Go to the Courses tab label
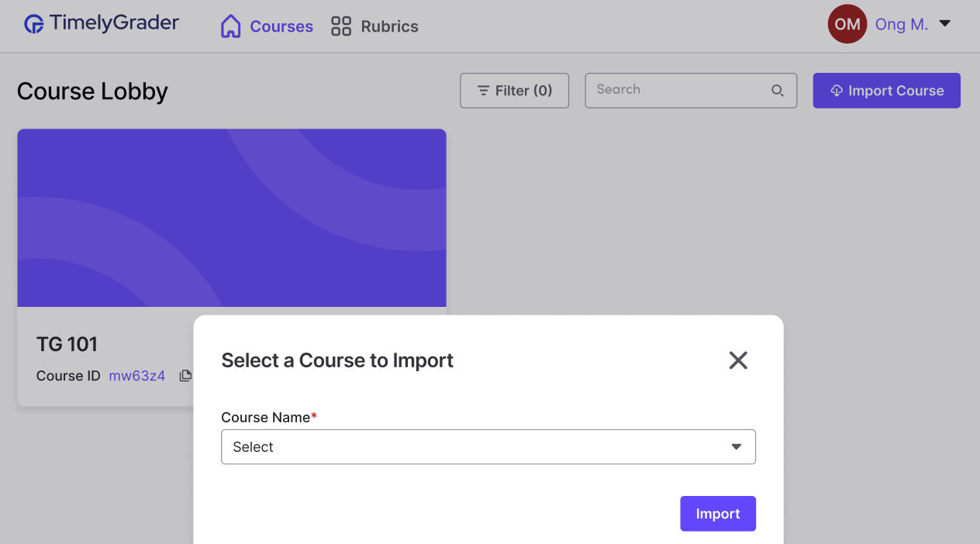Viewport: 980px width, 544px height. (x=281, y=26)
